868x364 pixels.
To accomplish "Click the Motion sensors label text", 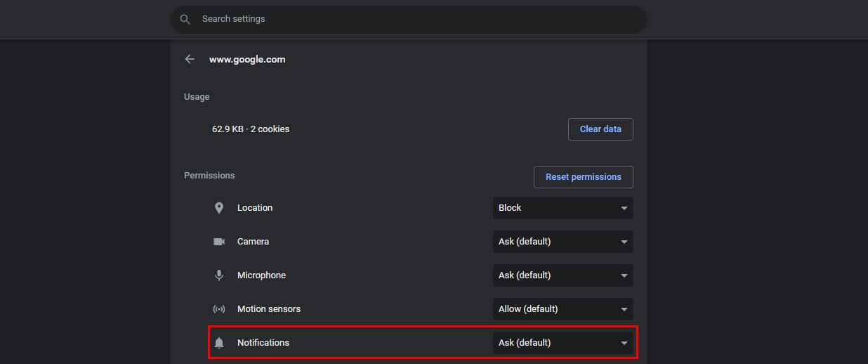I will pos(269,309).
